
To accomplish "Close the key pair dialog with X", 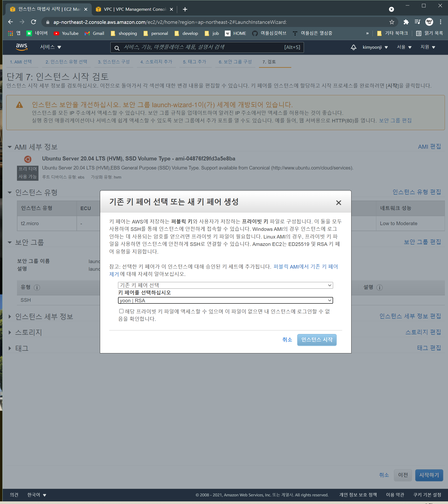I will click(x=339, y=203).
